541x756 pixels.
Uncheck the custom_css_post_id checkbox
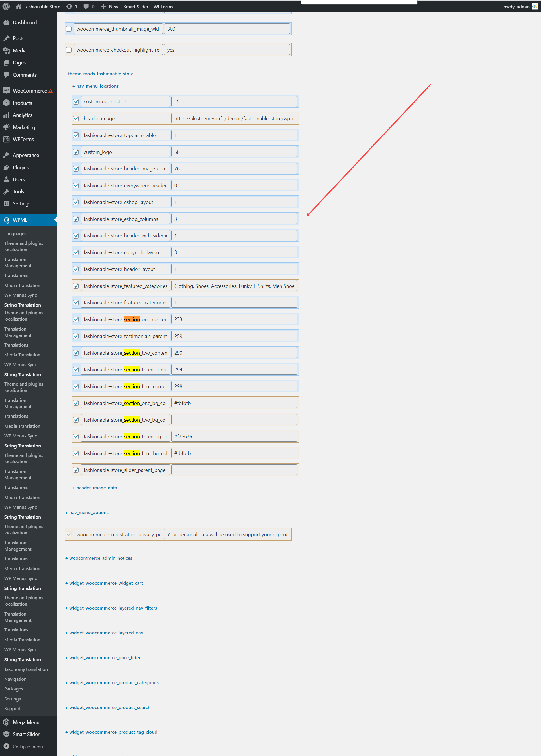tap(76, 102)
